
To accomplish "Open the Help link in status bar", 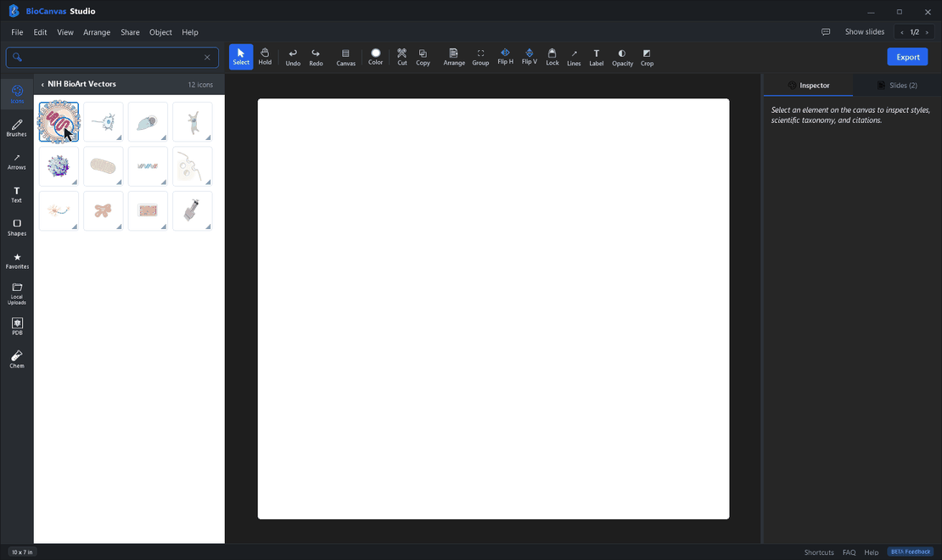I will (871, 552).
